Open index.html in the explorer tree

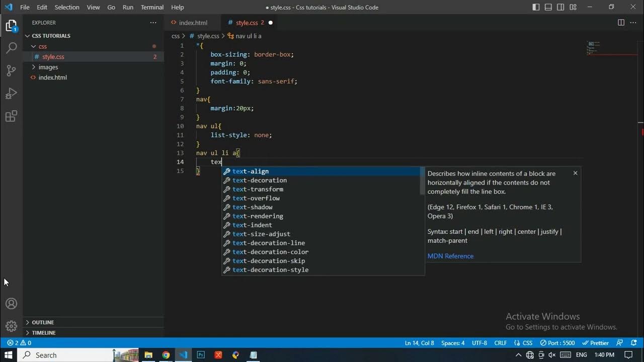(93, 77)
